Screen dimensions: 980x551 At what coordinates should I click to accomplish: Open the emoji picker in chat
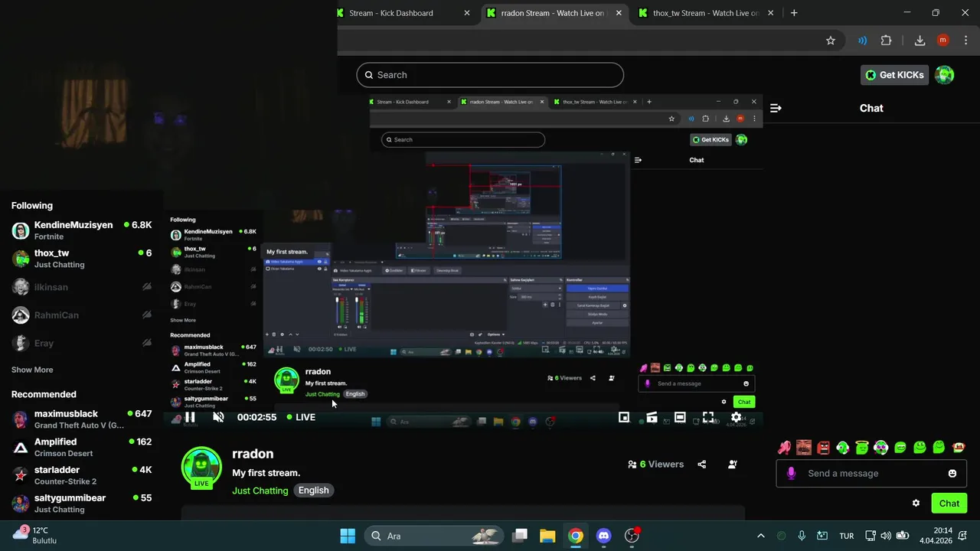pos(952,473)
